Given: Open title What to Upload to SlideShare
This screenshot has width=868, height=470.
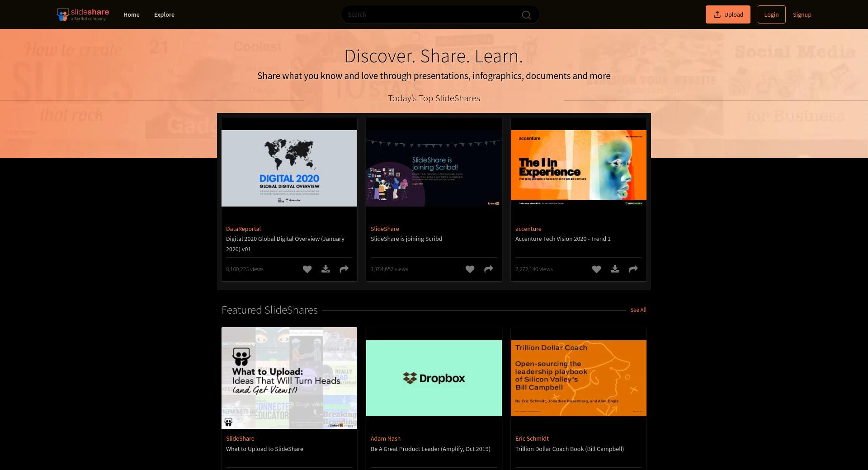Looking at the screenshot, I should [x=264, y=449].
